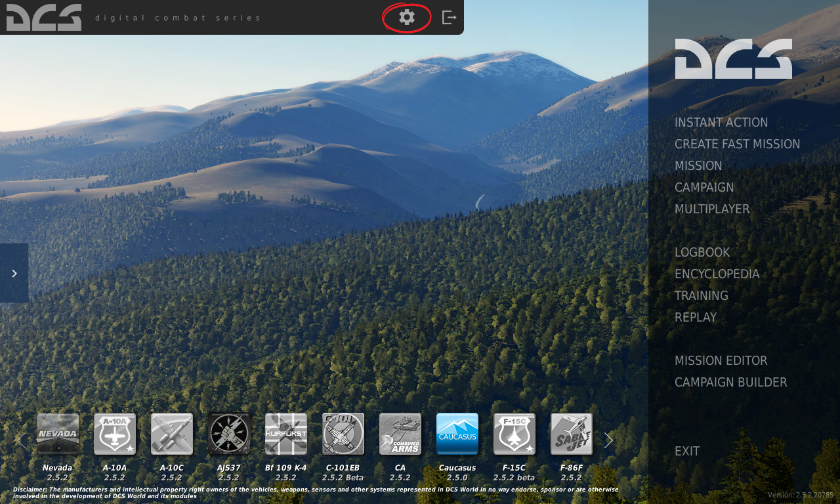Start Training section

point(702,295)
